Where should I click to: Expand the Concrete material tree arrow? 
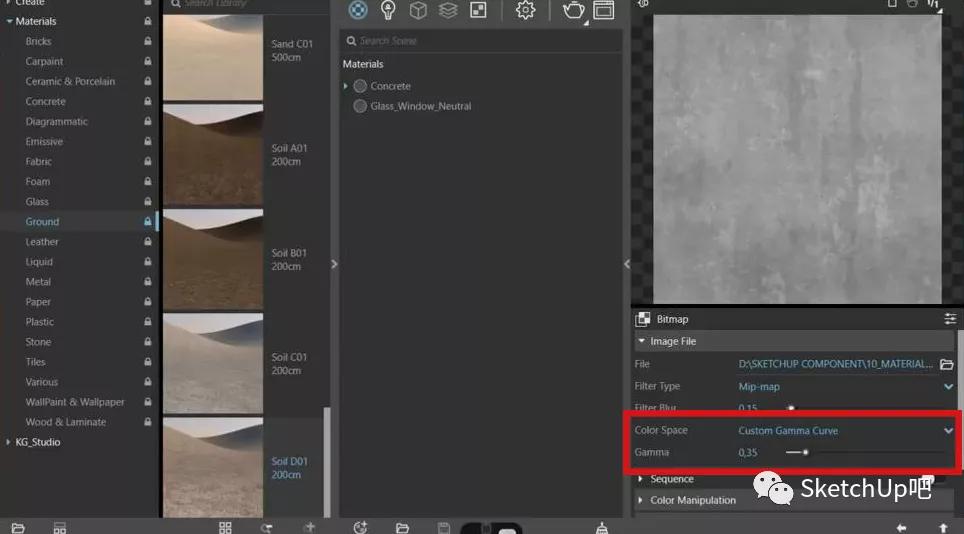pyautogui.click(x=346, y=86)
